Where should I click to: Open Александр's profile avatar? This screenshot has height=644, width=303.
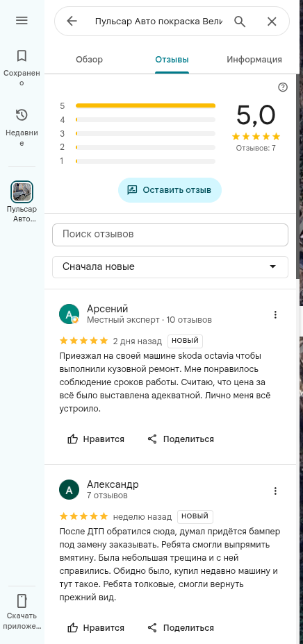coord(69,490)
